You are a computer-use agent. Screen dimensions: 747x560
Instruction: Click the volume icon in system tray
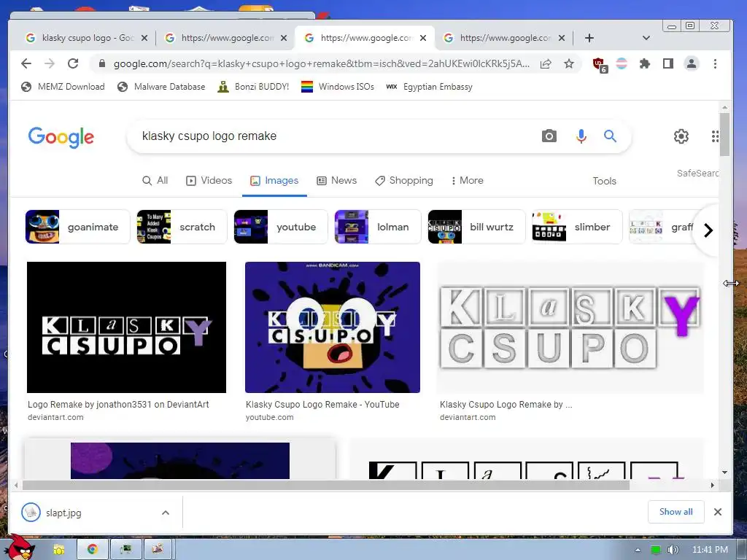pyautogui.click(x=673, y=550)
